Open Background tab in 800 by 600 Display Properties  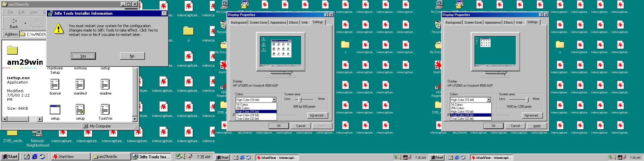tap(239, 22)
